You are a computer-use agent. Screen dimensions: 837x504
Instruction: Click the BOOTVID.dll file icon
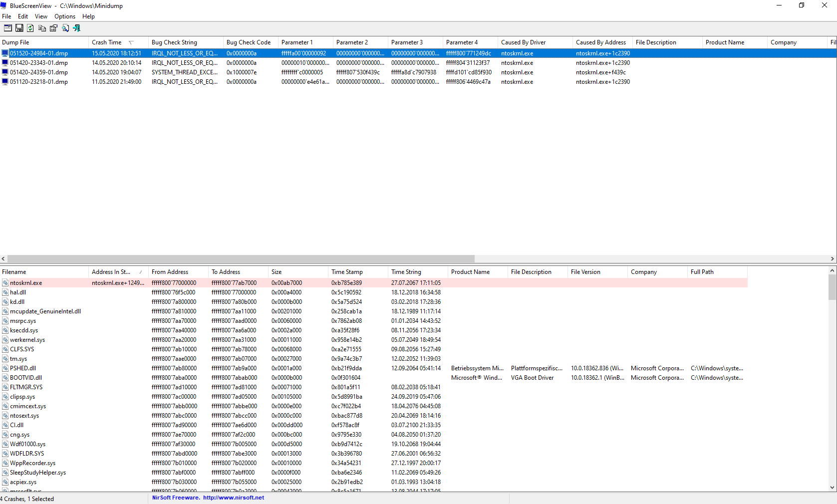tap(5, 378)
